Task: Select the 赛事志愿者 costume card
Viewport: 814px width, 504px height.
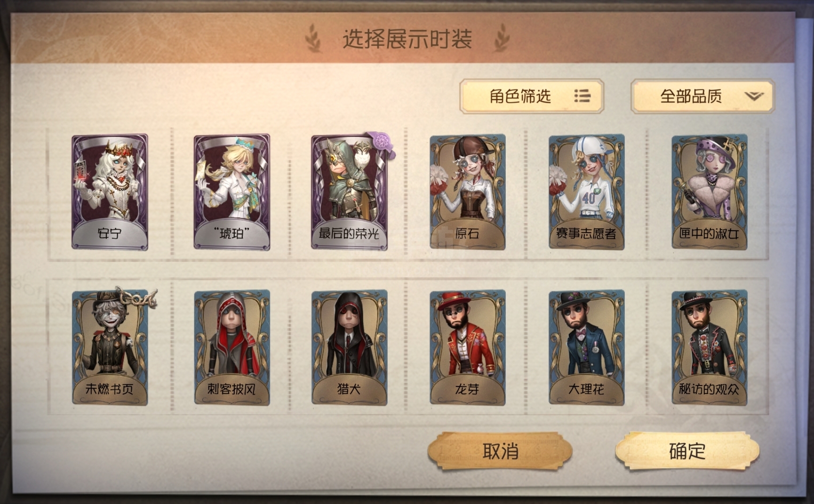Action: point(587,192)
